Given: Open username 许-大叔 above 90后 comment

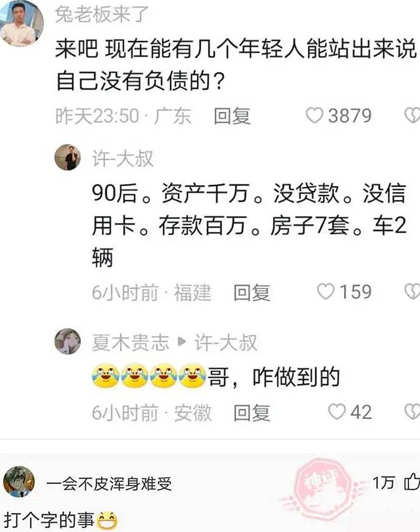Looking at the screenshot, I should [122, 158].
